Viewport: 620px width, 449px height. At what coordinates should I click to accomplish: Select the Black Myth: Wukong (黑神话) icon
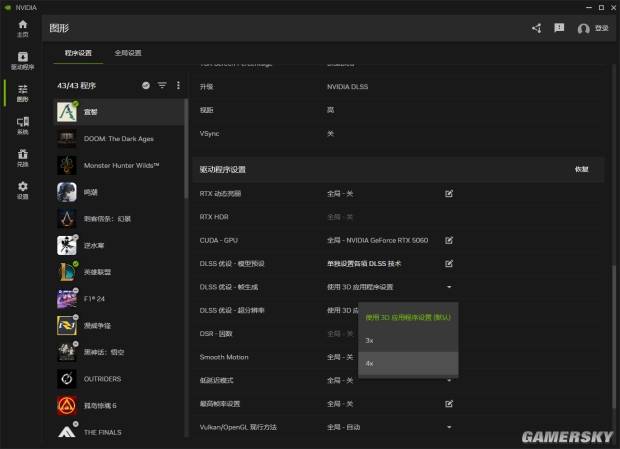pyautogui.click(x=67, y=352)
